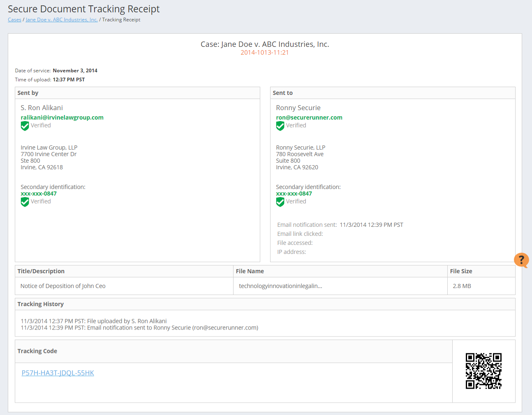This screenshot has height=415, width=532.
Task: Open the Cases breadcrumb link
Action: pyautogui.click(x=14, y=20)
